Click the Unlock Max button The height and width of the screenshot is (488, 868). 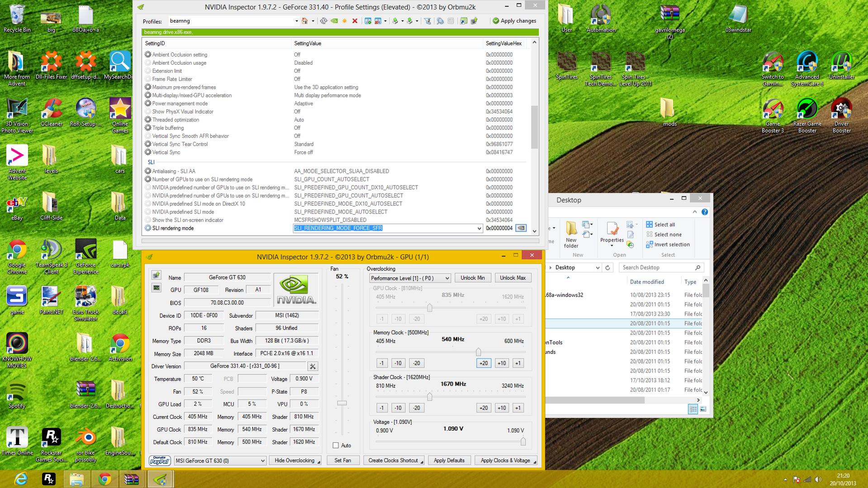[x=512, y=278]
